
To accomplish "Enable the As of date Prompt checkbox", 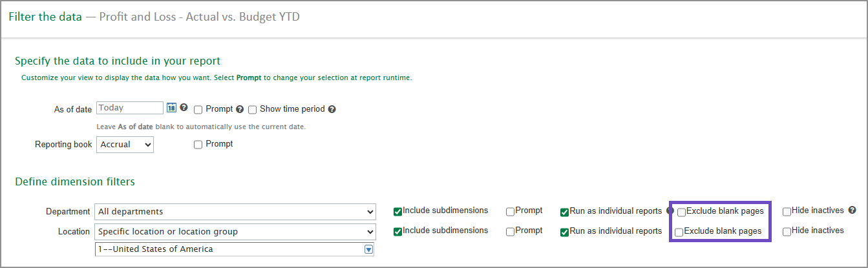I will 198,110.
